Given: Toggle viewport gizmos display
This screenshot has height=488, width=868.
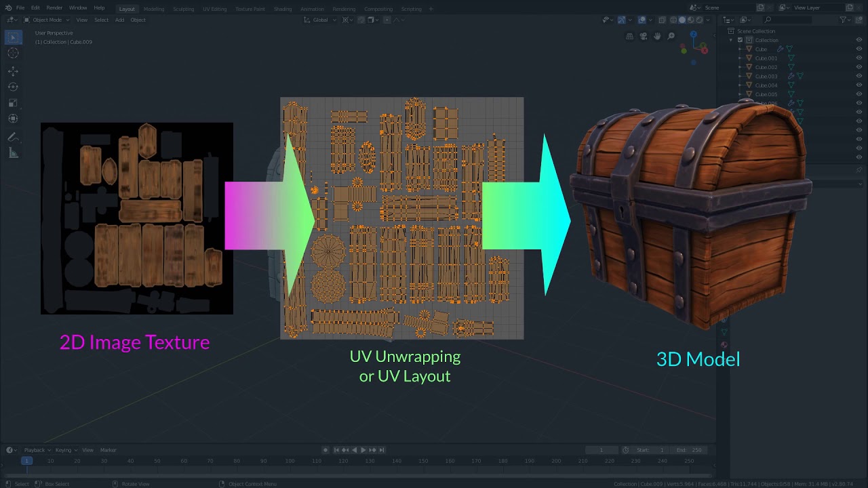Looking at the screenshot, I should (622, 20).
